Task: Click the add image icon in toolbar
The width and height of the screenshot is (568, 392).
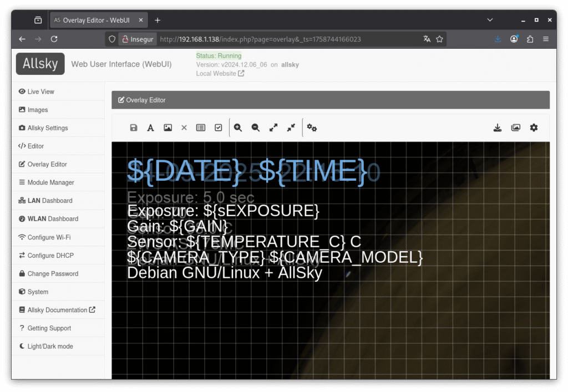Action: 168,128
